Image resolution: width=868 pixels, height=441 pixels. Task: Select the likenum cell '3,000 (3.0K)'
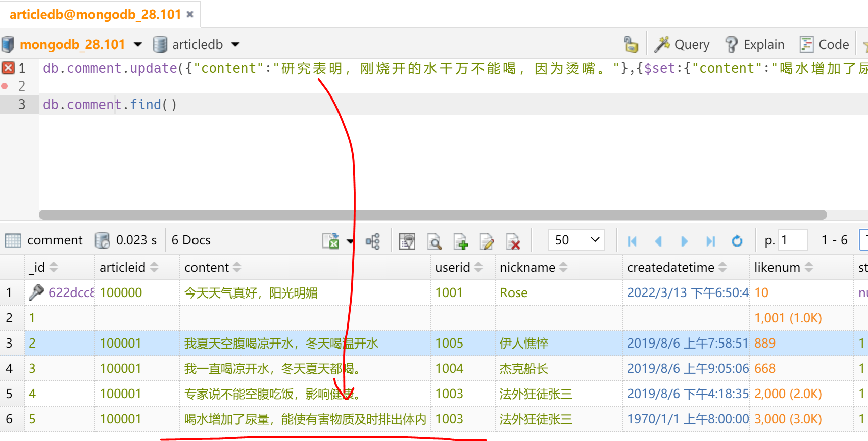(801, 419)
